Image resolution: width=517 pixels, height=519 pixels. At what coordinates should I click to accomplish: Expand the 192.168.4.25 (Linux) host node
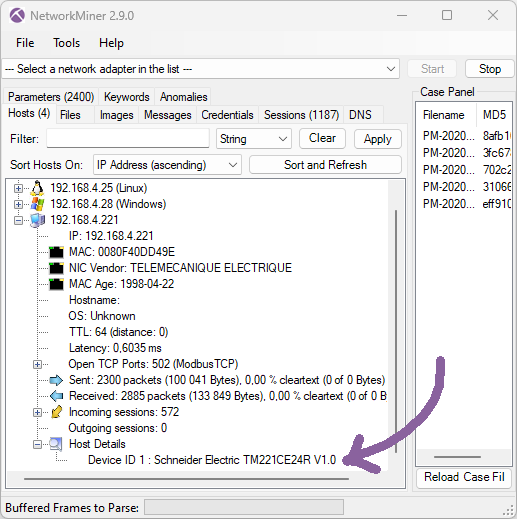pyautogui.click(x=18, y=188)
